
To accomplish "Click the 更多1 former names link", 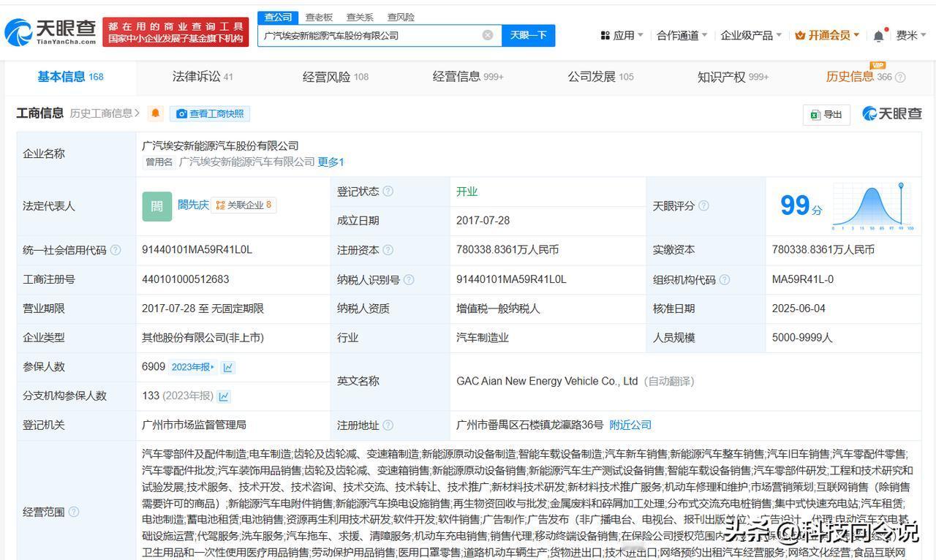I will (331, 162).
